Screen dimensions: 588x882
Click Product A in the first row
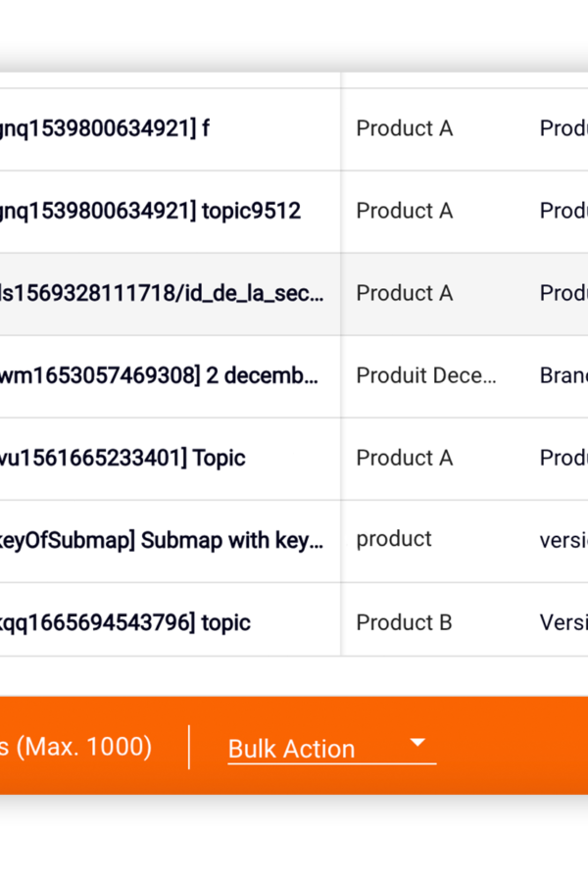405,128
